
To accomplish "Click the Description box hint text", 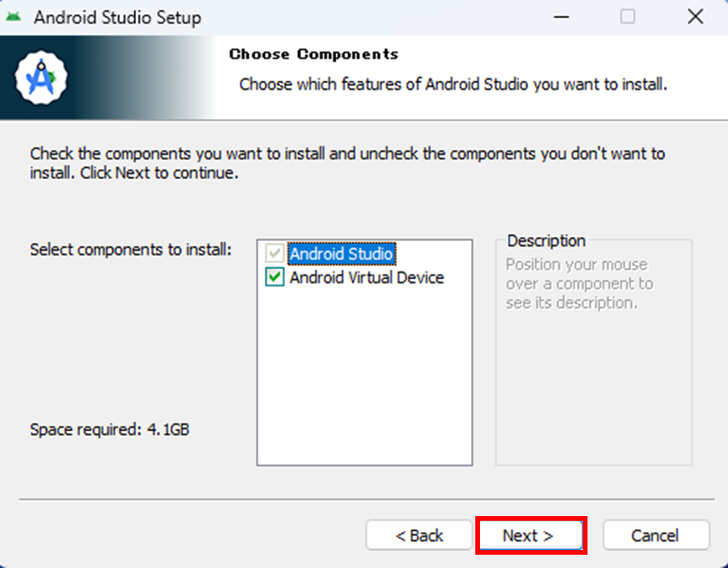I will coord(579,283).
